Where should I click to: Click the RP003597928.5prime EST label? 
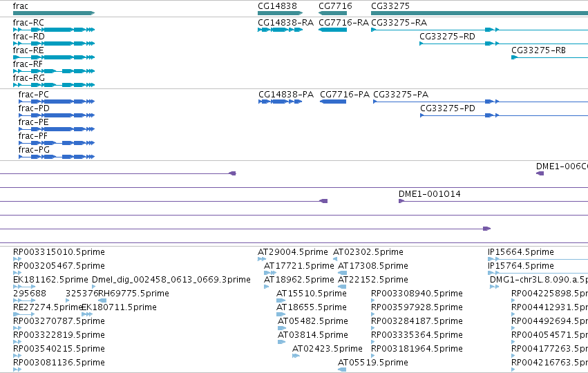(x=417, y=307)
